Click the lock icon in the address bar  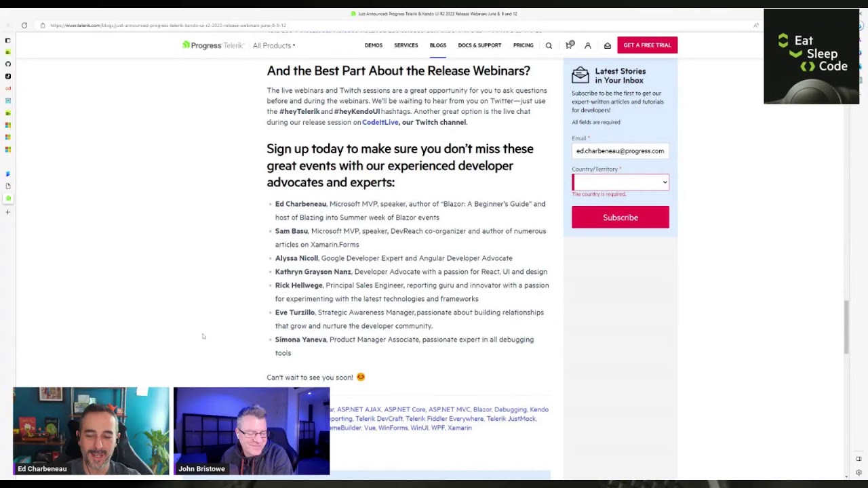pyautogui.click(x=43, y=26)
